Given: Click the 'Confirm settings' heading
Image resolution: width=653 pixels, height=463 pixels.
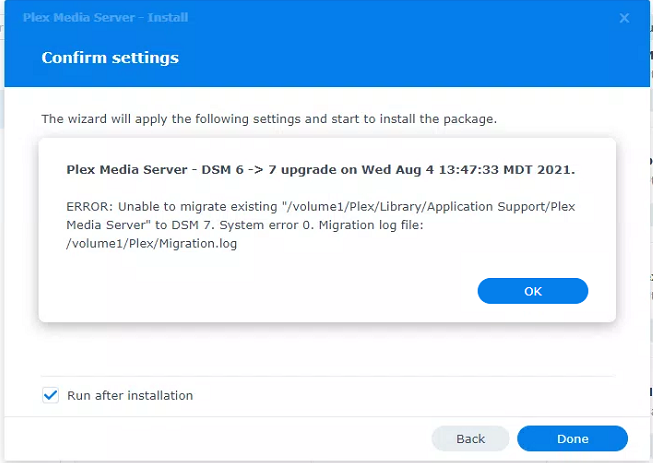Looking at the screenshot, I should coord(110,58).
